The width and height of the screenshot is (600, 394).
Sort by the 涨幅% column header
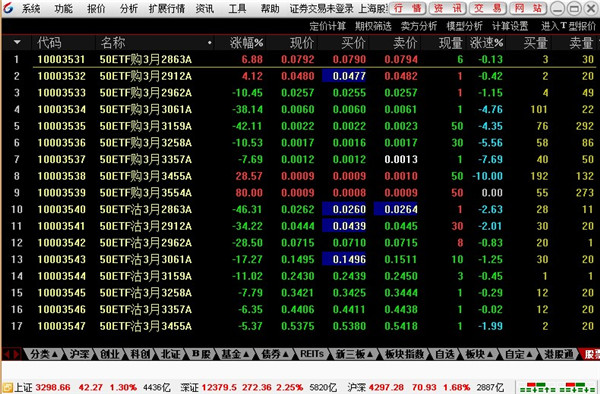point(246,43)
